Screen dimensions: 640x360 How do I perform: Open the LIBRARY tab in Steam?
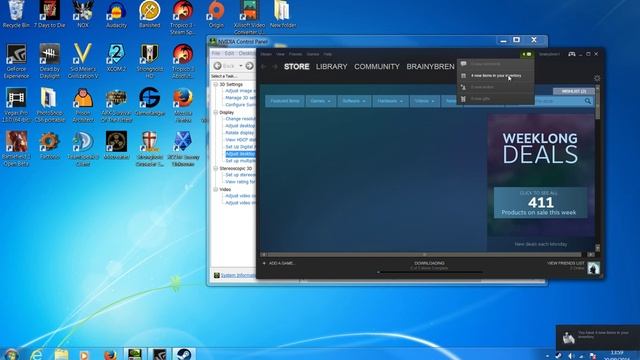(331, 67)
